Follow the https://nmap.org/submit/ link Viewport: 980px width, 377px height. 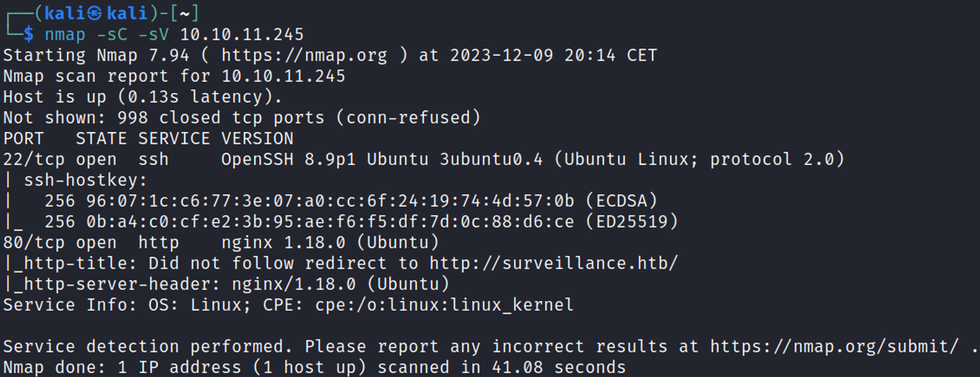[834, 347]
